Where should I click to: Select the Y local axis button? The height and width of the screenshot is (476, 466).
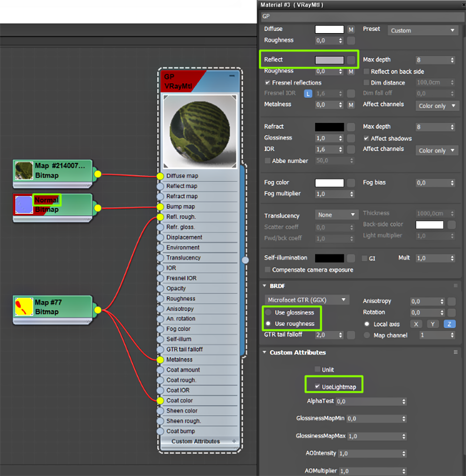click(x=432, y=324)
